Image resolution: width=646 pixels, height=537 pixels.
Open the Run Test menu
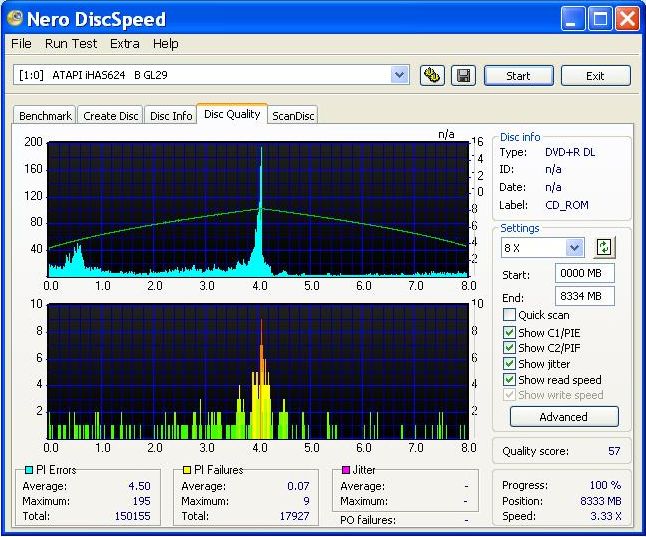[x=71, y=44]
